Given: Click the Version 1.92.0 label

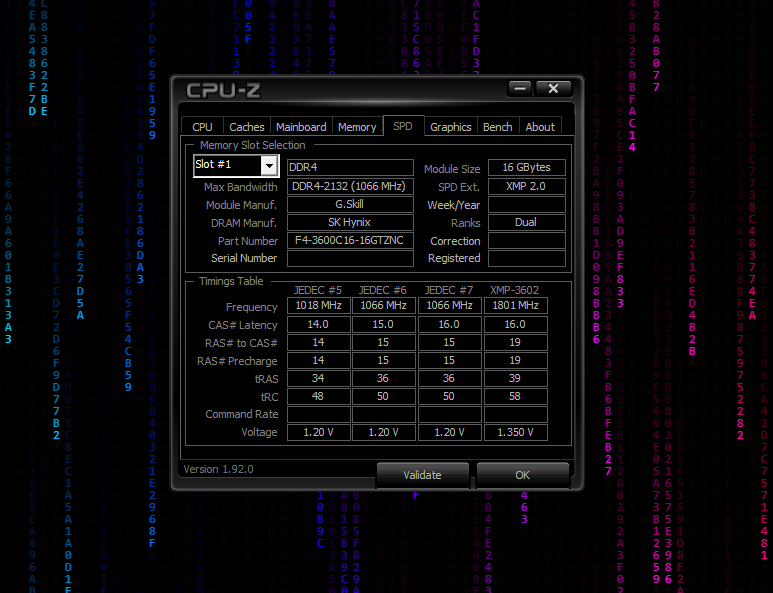Looking at the screenshot, I should pyautogui.click(x=218, y=469).
